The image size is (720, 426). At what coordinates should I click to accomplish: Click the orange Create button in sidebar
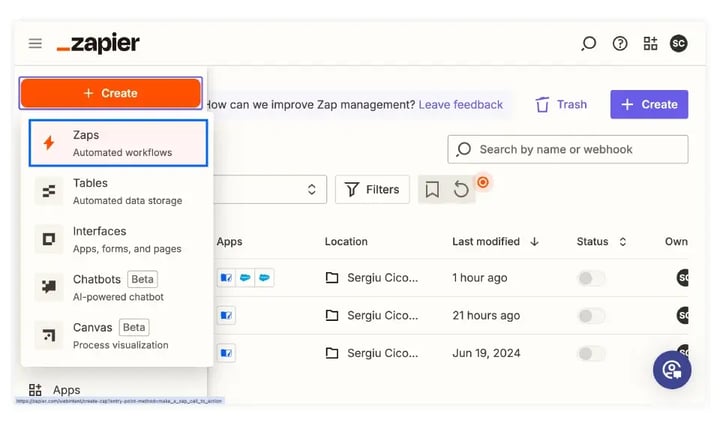tap(111, 93)
